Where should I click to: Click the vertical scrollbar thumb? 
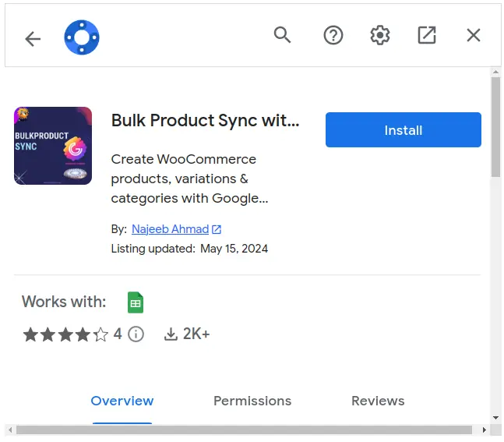click(495, 127)
